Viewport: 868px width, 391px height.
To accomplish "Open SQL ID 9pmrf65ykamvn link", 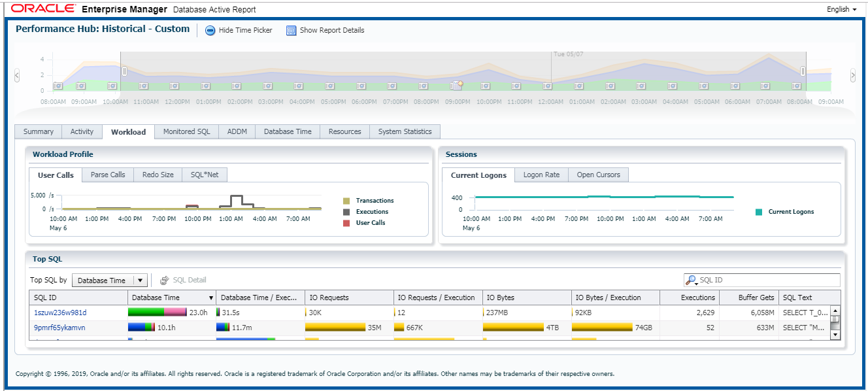I will pyautogui.click(x=58, y=326).
